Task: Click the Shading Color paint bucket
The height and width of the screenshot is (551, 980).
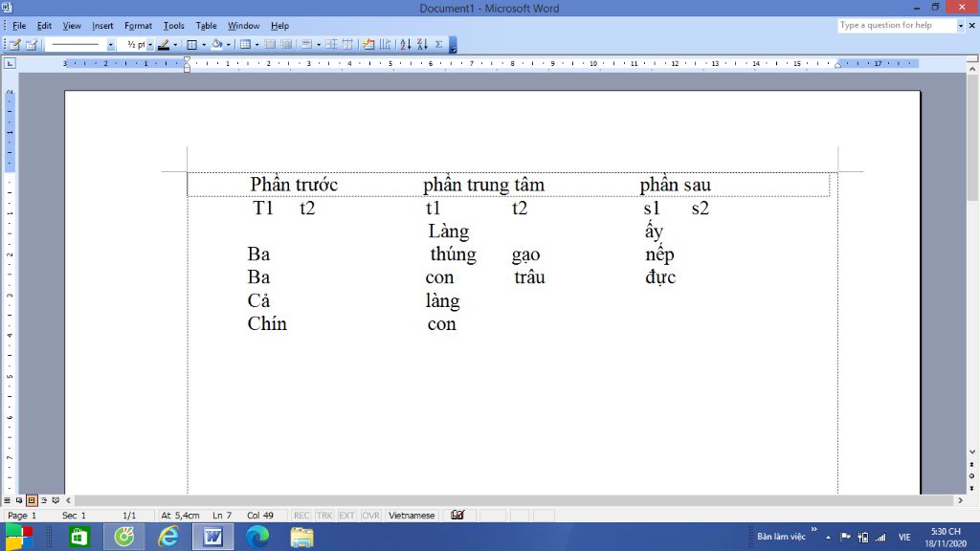Action: [x=217, y=44]
